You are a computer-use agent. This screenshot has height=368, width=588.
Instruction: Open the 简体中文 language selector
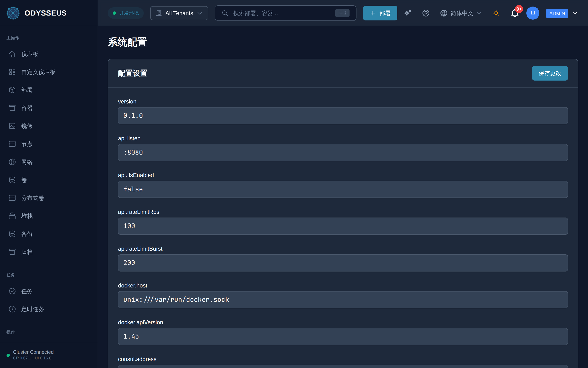click(x=461, y=13)
